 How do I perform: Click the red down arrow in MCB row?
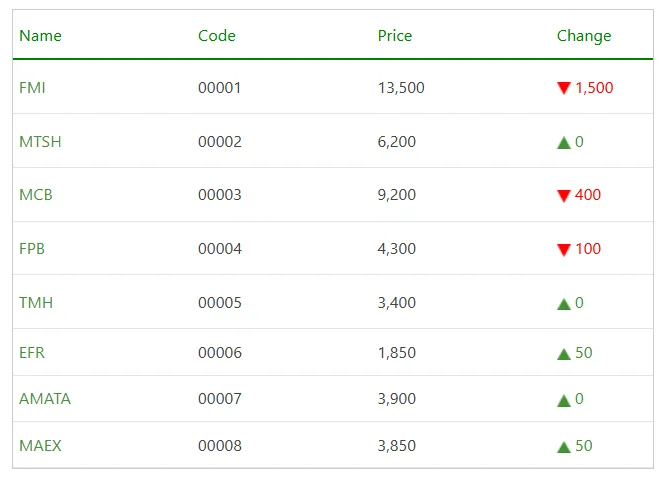[564, 196]
